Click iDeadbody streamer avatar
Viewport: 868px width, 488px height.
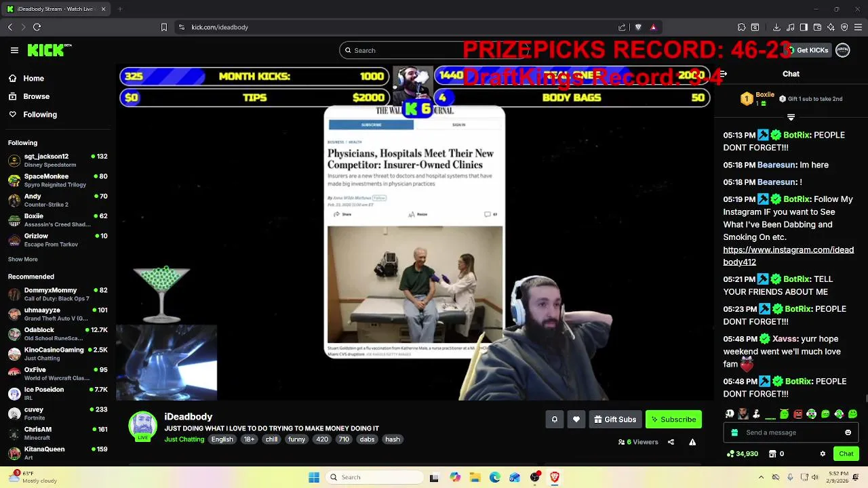click(142, 426)
